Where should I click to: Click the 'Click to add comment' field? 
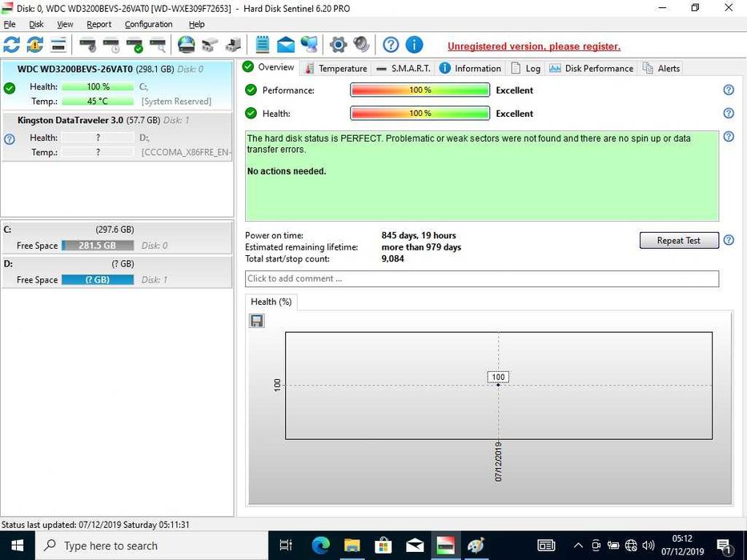coord(482,278)
